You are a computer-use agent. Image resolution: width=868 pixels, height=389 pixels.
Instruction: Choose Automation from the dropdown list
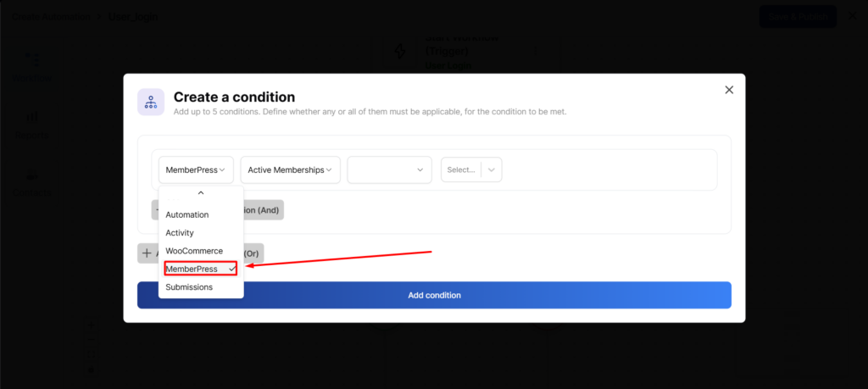pos(187,214)
